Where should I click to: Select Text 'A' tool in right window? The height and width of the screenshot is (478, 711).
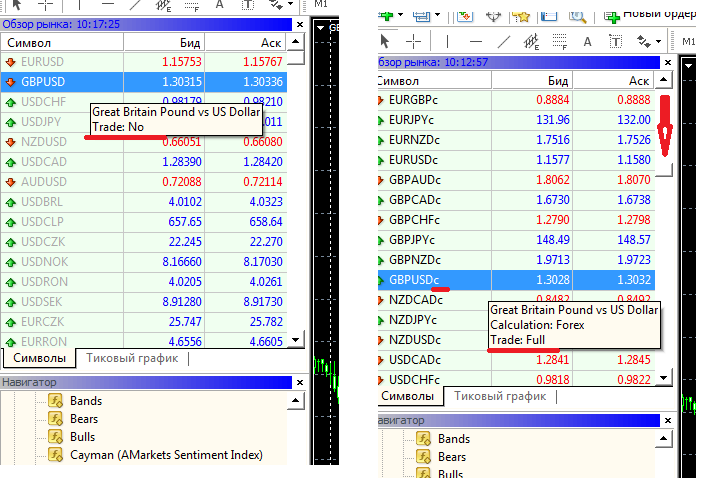click(x=588, y=42)
